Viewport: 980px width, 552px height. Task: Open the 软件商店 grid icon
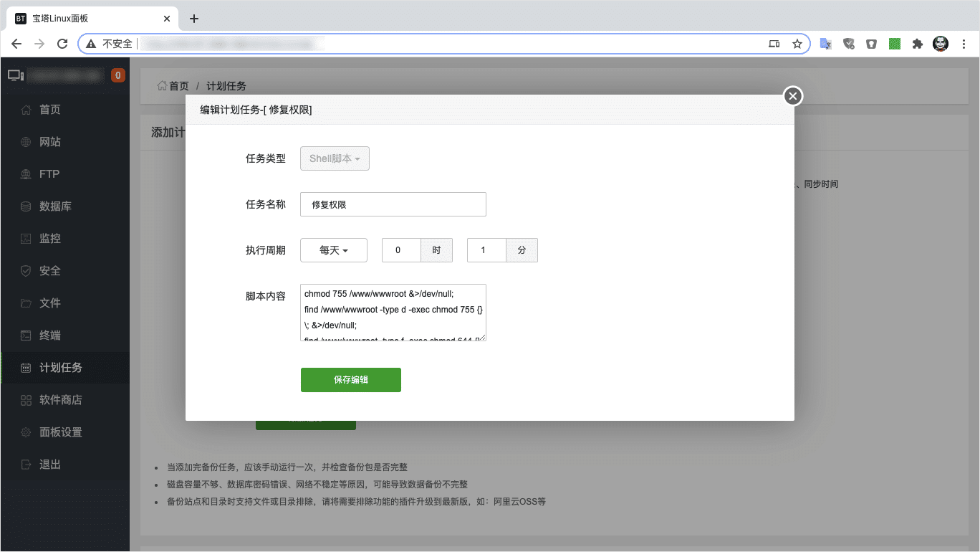[x=26, y=400]
